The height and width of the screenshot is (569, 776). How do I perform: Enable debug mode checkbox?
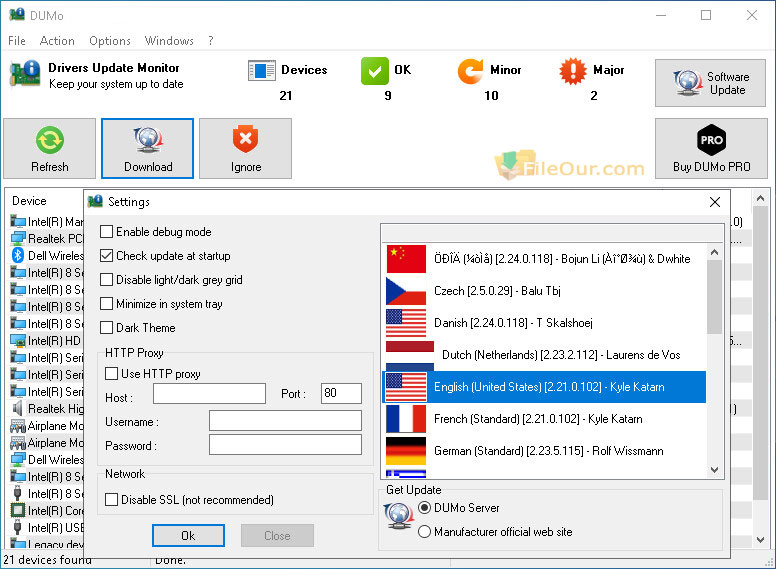tap(106, 232)
